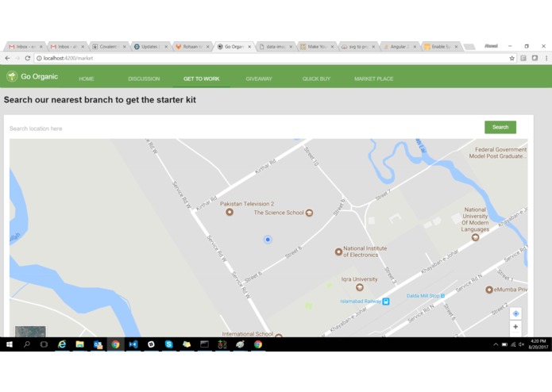The height and width of the screenshot is (392, 552).
Task: Open File Explorer from taskbar
Action: [80, 344]
